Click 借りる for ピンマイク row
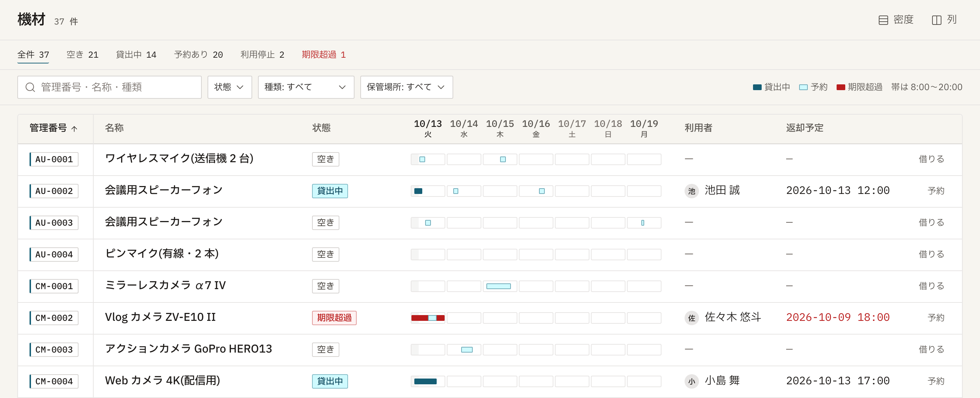The height and width of the screenshot is (398, 980). [x=931, y=254]
